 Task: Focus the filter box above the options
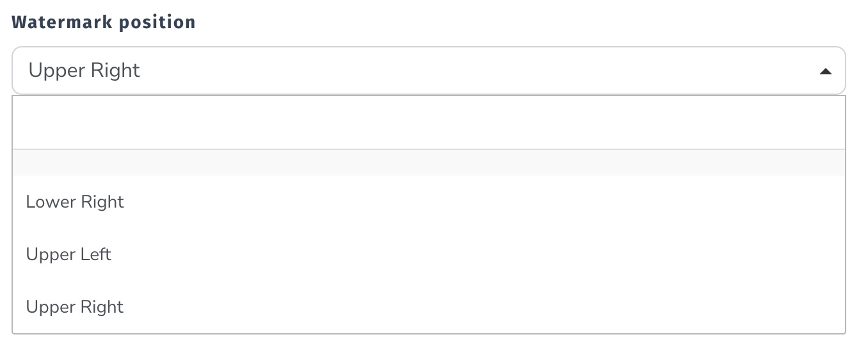pos(429,122)
